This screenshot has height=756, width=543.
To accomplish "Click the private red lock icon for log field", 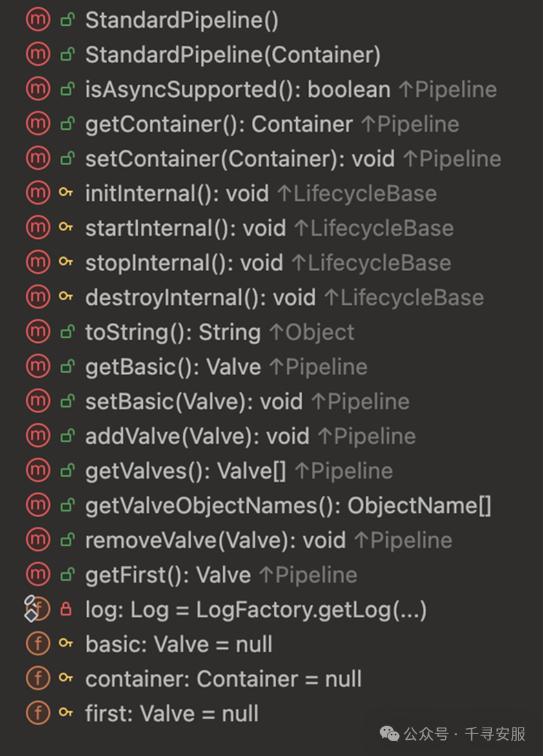I will click(66, 609).
